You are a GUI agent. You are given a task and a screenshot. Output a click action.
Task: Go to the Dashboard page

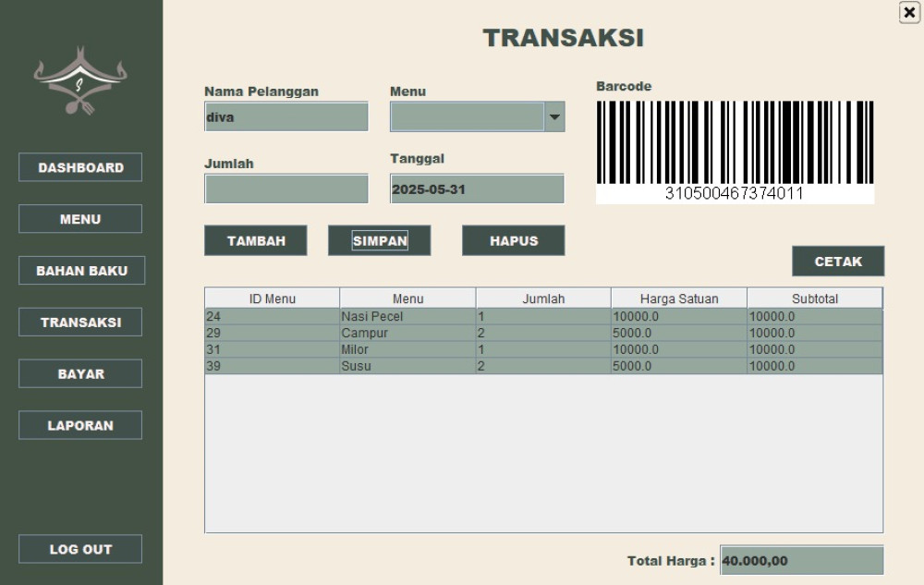80,167
